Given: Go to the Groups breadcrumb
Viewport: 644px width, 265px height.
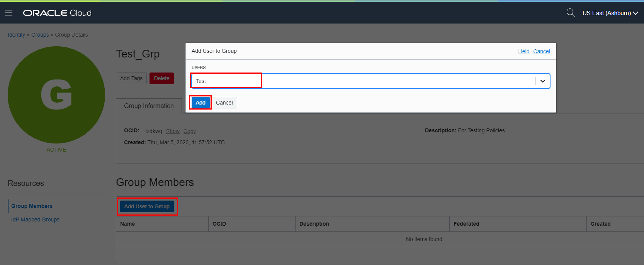Looking at the screenshot, I should point(40,35).
